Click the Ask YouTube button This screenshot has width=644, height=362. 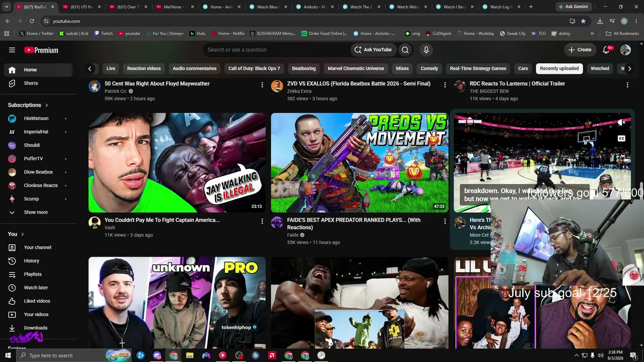click(373, 50)
